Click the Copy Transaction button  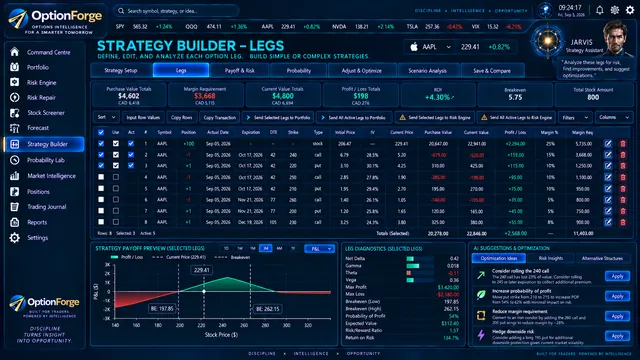pos(220,117)
